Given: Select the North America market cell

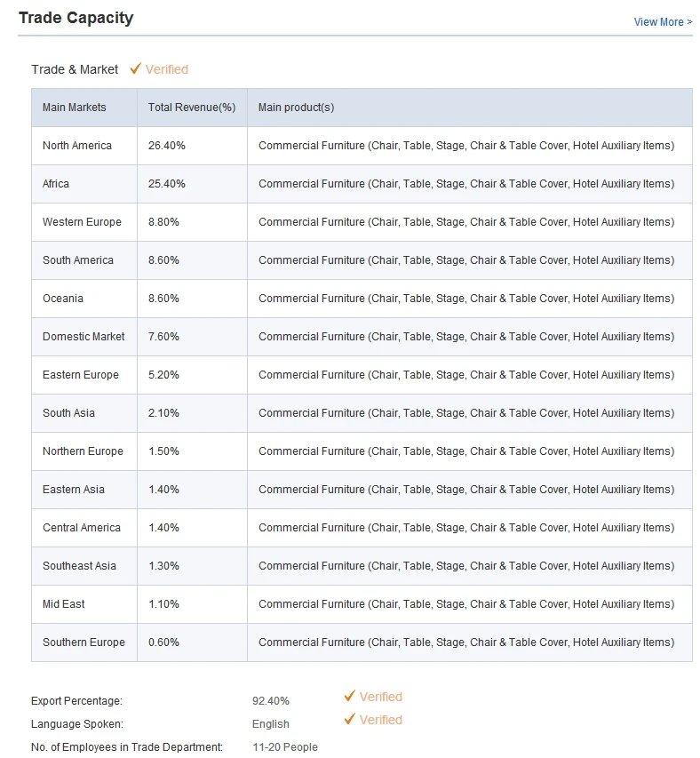Looking at the screenshot, I should (x=77, y=146).
